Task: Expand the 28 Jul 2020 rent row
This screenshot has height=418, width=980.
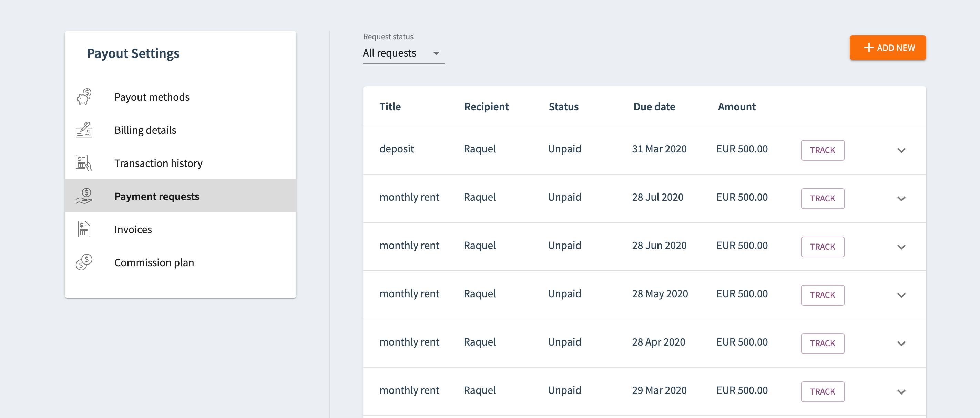Action: click(x=901, y=199)
